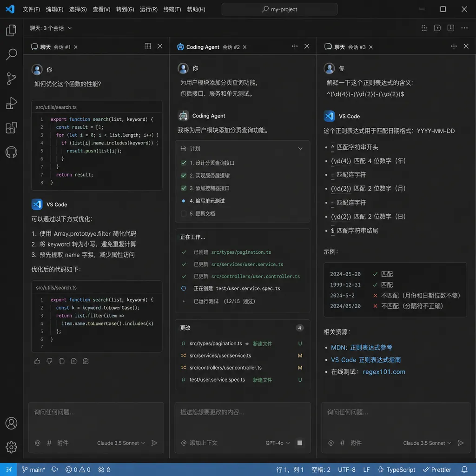Screen dimensions: 476x476
Task: Click changes count badge 4
Action: (299, 328)
